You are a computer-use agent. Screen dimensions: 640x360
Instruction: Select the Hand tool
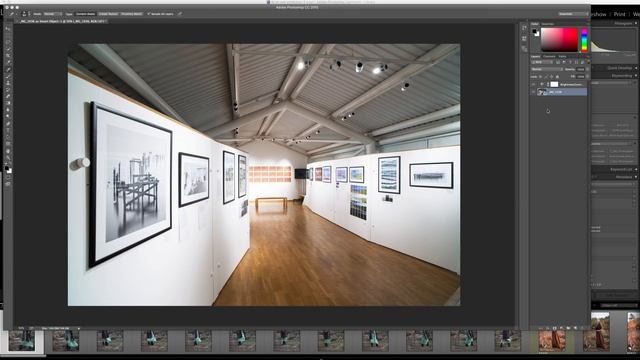(x=8, y=151)
